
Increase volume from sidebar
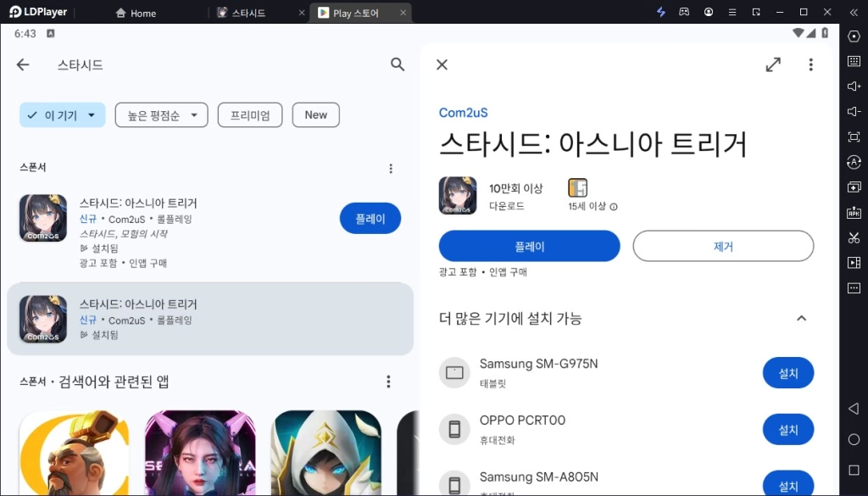pos(854,86)
